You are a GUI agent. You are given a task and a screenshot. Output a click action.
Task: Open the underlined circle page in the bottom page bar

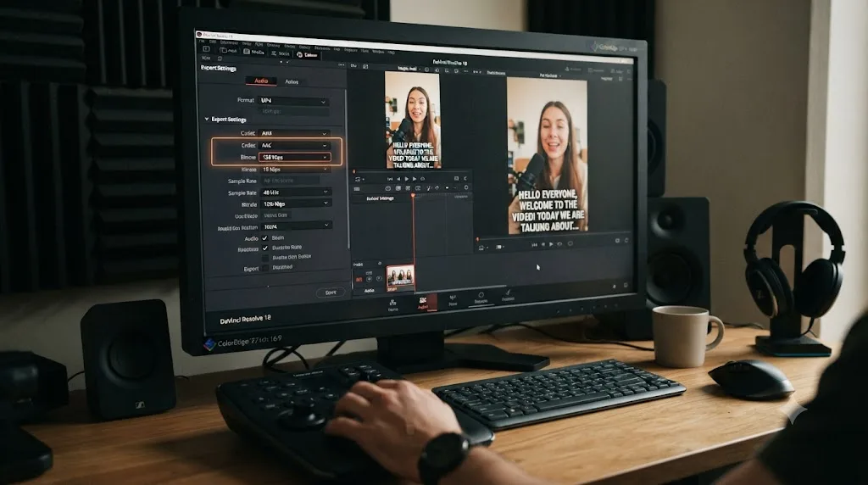pyautogui.click(x=481, y=298)
